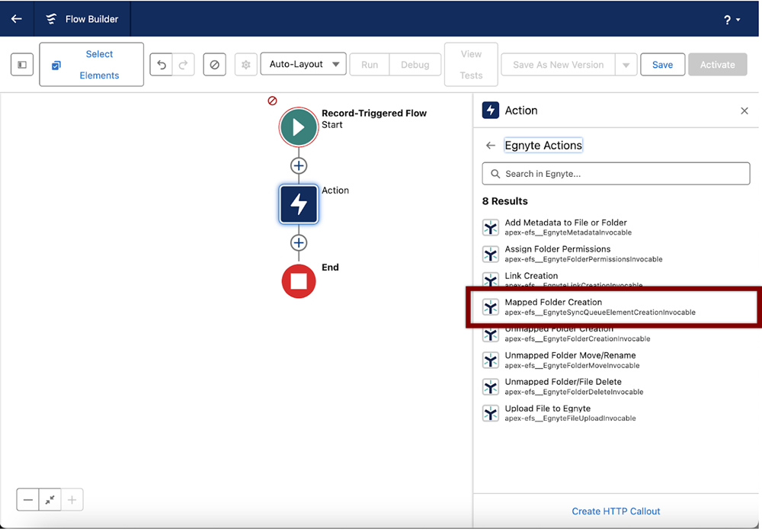Save the flow
762x532 pixels.
coord(662,65)
